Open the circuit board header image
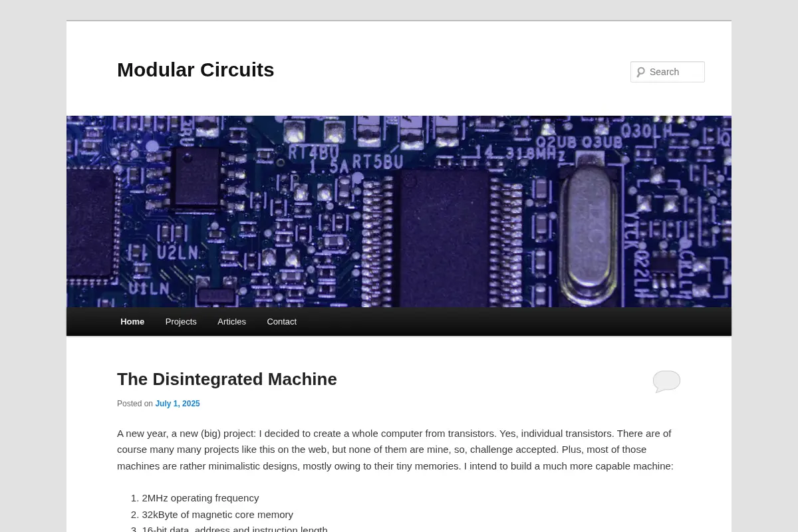Viewport: 798px width, 532px height. 399,211
